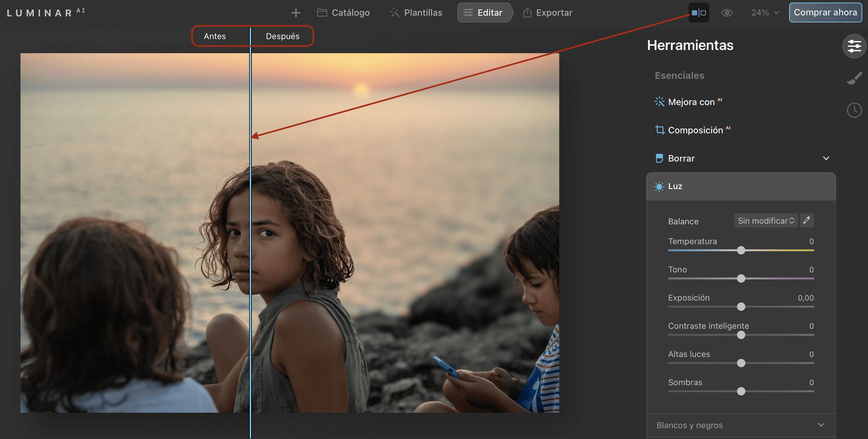Click the Temperatura value field

[811, 241]
